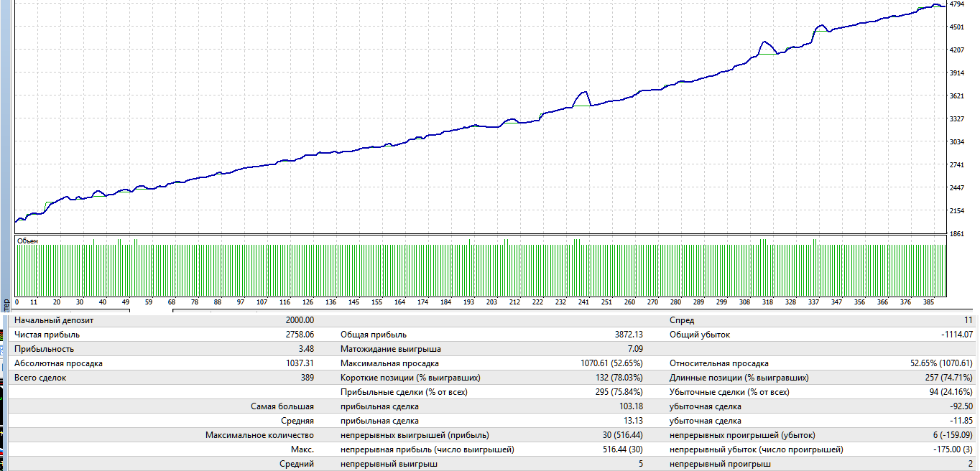Click 'Прибыльные сделки (% от всех)' label
The height and width of the screenshot is (471, 980).
(x=405, y=392)
